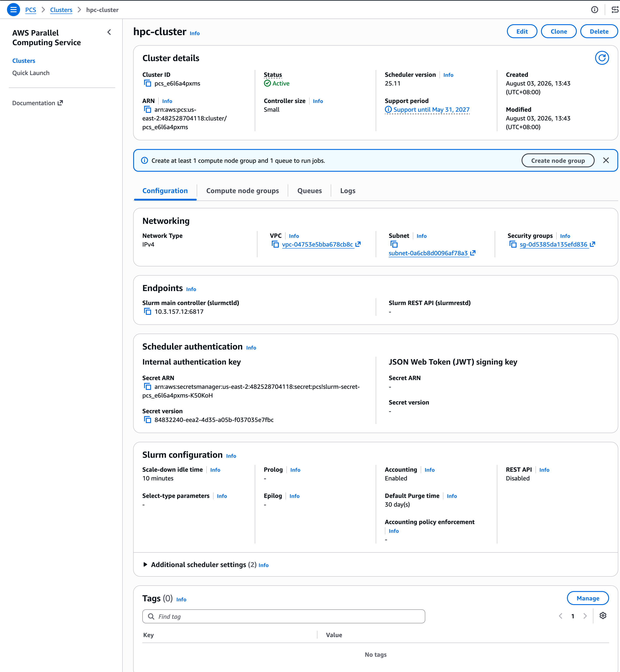
Task: Click the Status label in Cluster details
Action: coord(273,74)
